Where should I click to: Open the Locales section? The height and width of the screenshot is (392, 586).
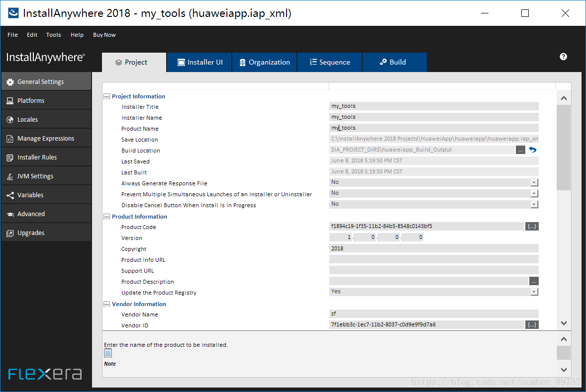coord(46,119)
